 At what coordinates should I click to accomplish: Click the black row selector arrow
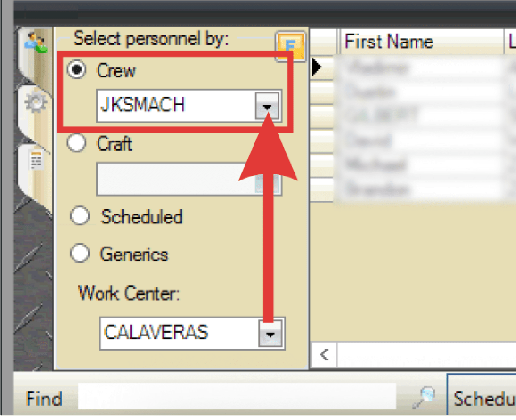point(316,67)
